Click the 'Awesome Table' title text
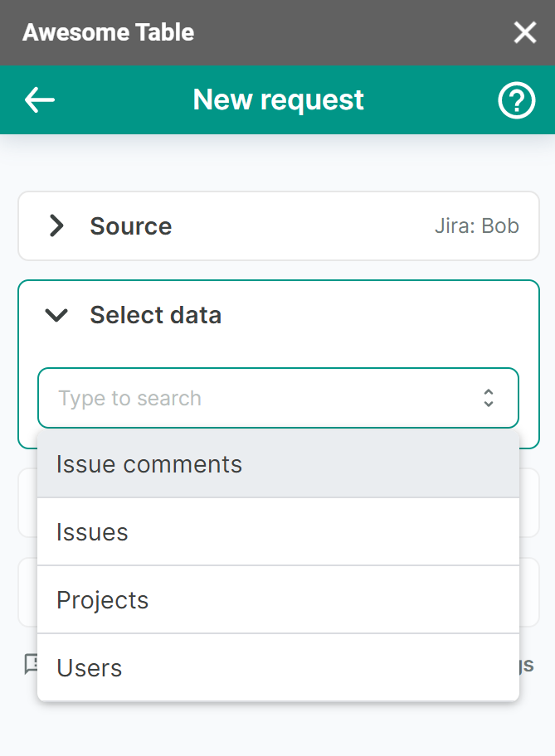Image resolution: width=555 pixels, height=756 pixels. tap(108, 32)
